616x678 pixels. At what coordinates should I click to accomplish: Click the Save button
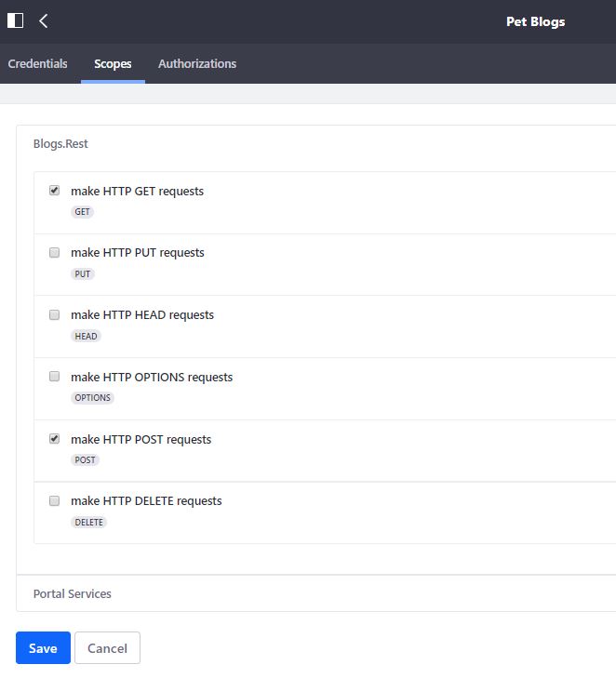point(43,648)
